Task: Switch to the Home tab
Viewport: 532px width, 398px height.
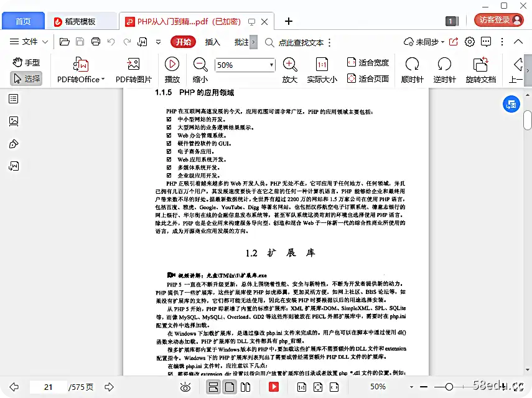Action: 23,21
